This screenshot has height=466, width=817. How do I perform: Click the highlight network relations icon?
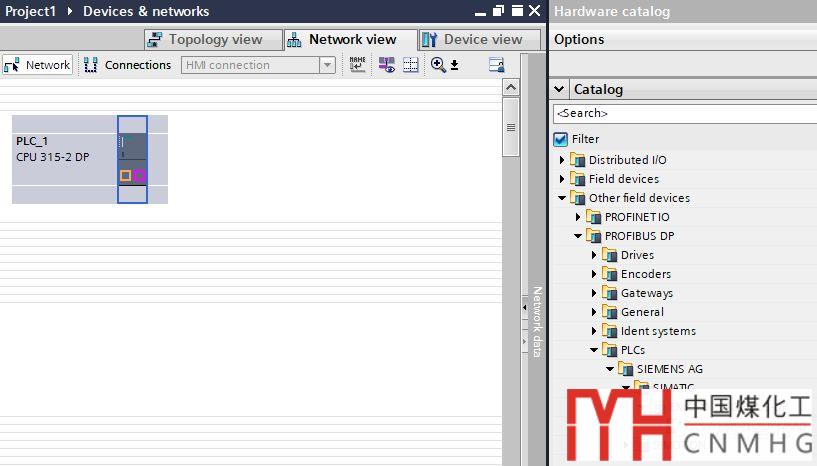click(387, 65)
